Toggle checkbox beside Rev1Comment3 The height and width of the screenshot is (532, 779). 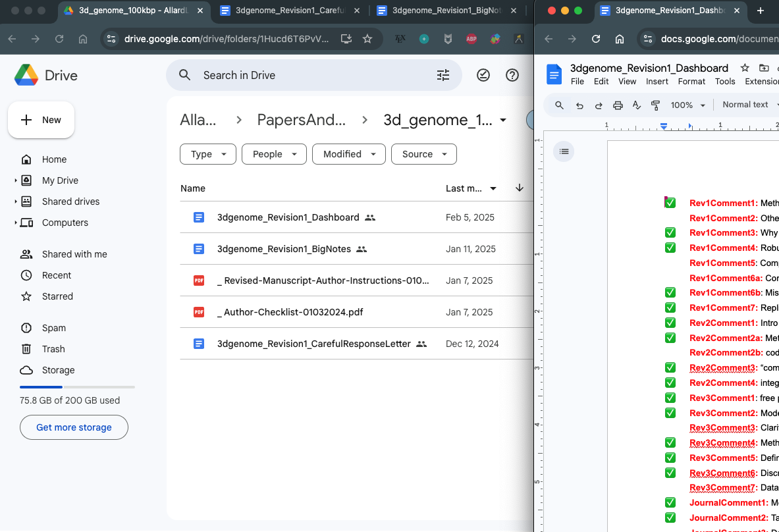pos(670,232)
